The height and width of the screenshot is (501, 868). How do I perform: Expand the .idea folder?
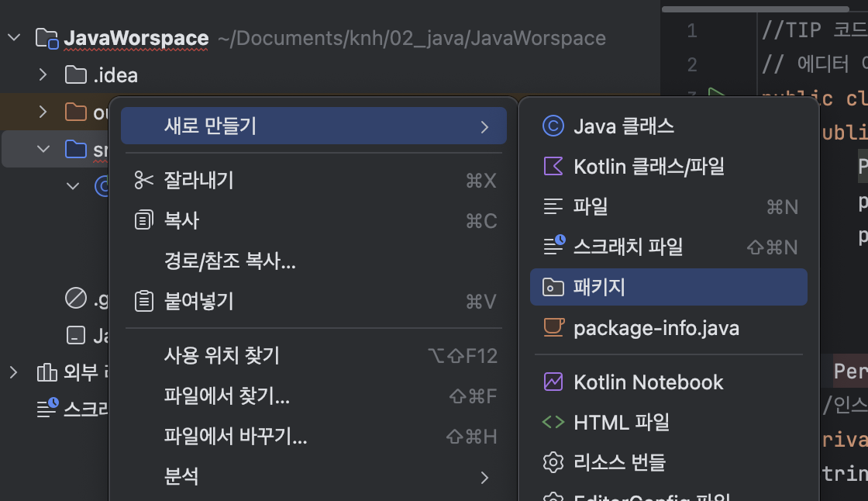pyautogui.click(x=43, y=74)
